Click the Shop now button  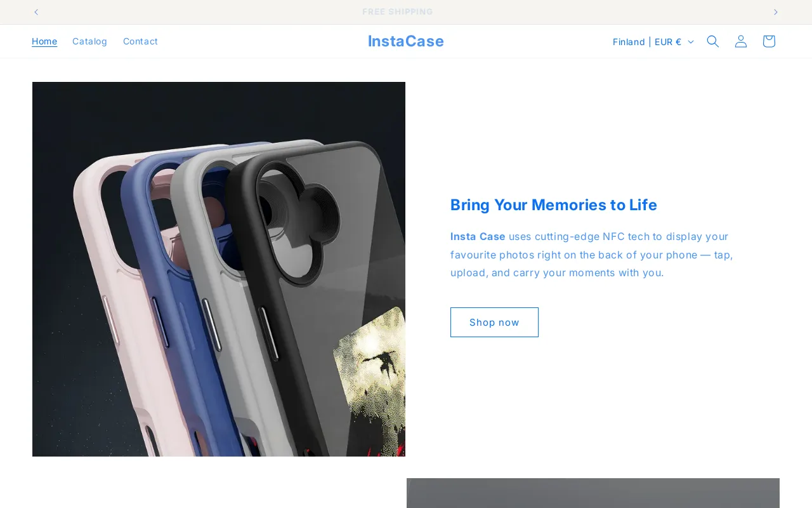pyautogui.click(x=494, y=322)
